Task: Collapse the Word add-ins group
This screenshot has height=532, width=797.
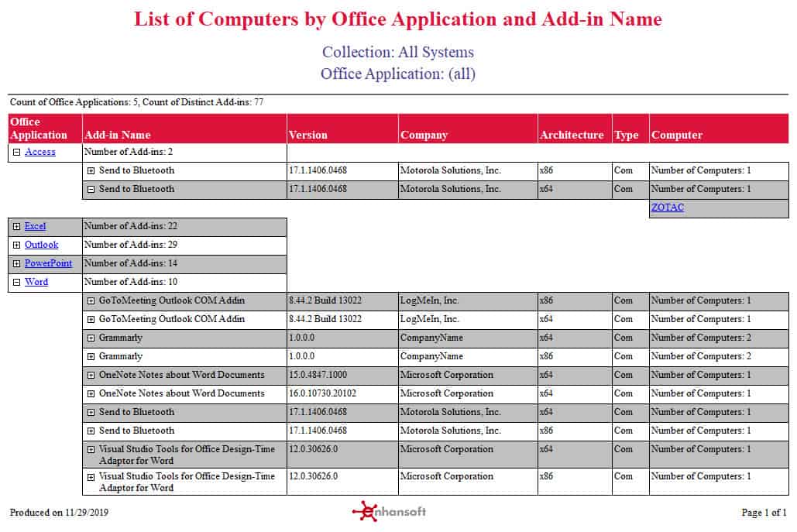Action: (17, 282)
